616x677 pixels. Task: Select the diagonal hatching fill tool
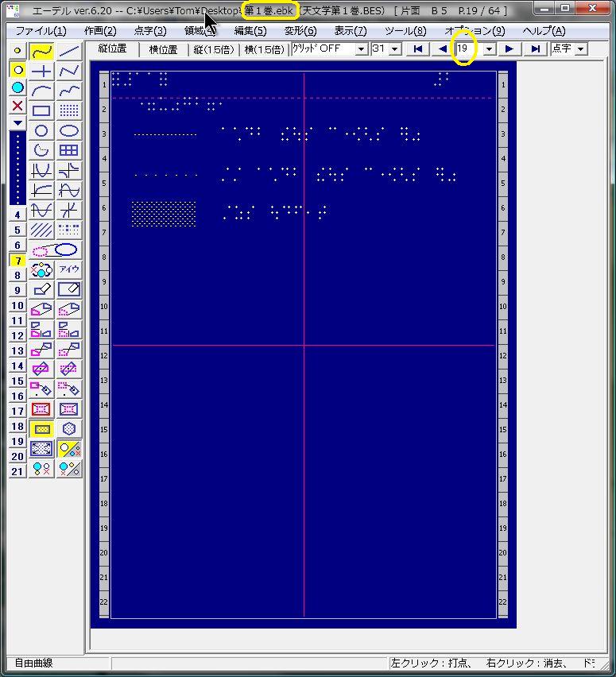click(x=41, y=230)
